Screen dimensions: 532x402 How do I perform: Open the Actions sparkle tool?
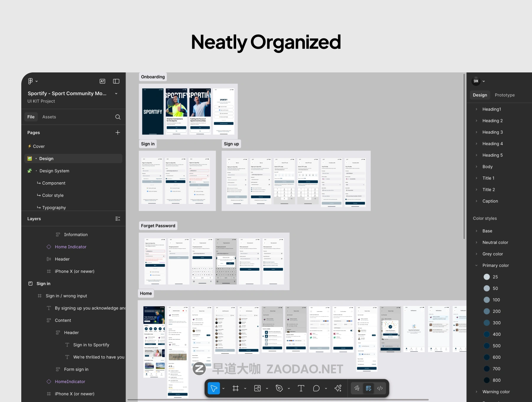pyautogui.click(x=338, y=388)
